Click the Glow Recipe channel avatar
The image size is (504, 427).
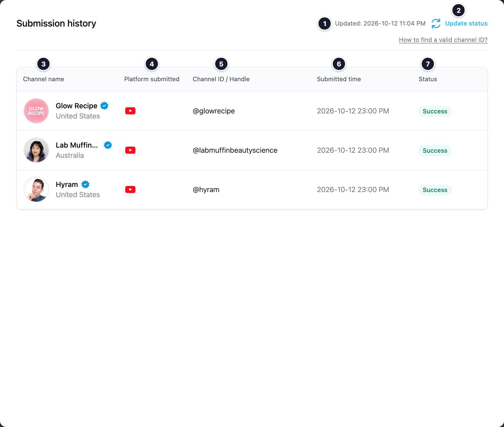[x=36, y=111]
